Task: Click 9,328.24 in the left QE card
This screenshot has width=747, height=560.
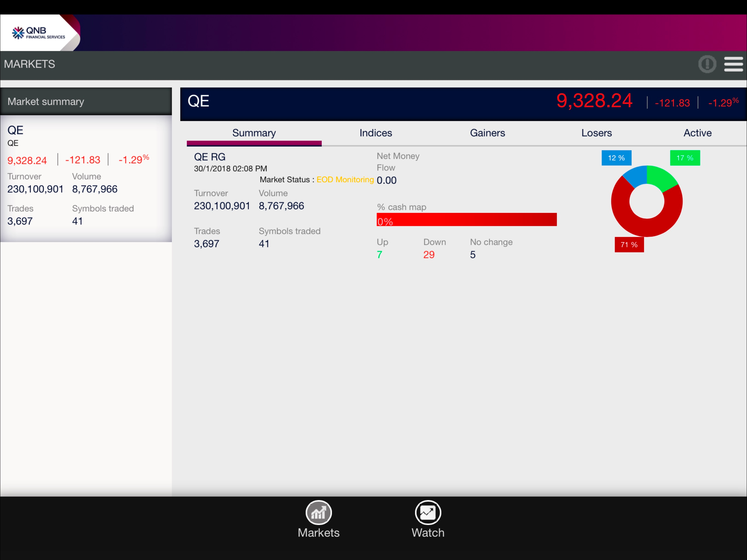Action: [x=27, y=161]
